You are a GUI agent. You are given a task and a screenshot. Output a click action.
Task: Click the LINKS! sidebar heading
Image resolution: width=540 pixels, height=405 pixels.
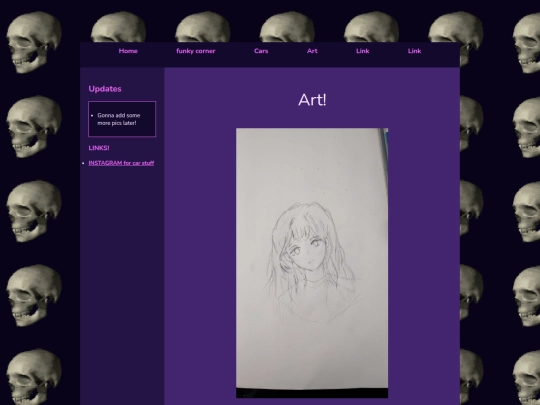tap(99, 148)
